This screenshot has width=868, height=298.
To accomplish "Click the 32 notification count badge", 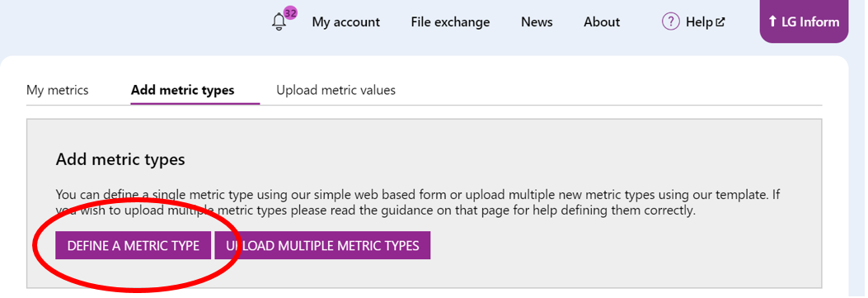I will [x=291, y=12].
